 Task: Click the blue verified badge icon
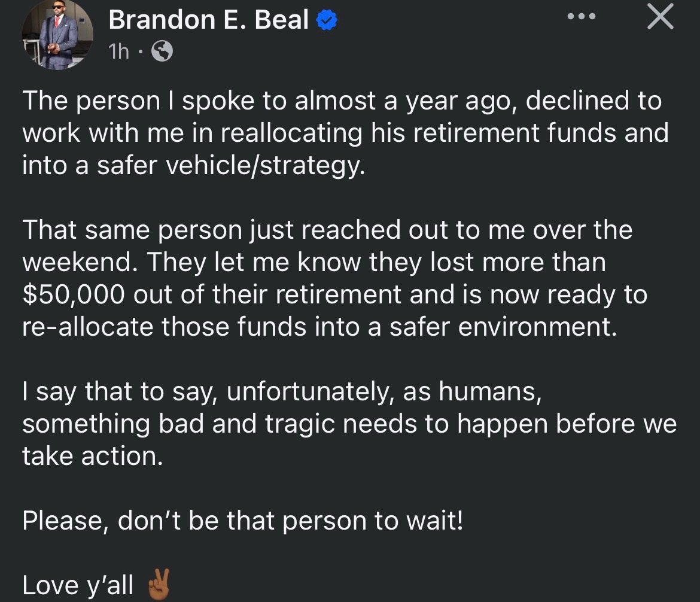coord(327,20)
